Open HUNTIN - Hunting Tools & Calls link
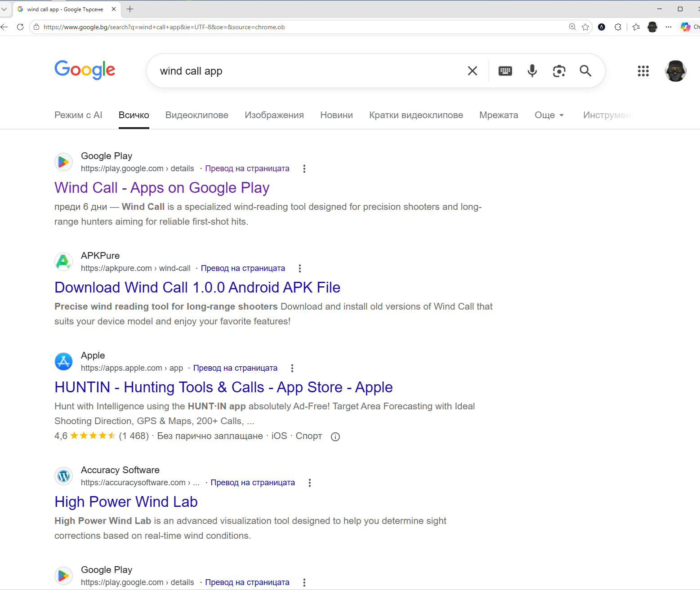The width and height of the screenshot is (700, 590). click(x=223, y=387)
